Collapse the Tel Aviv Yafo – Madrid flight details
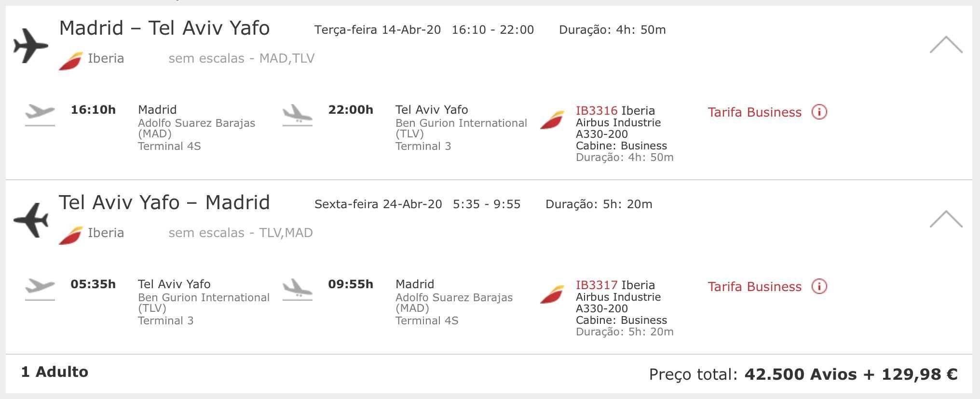980x399 pixels. (x=946, y=219)
